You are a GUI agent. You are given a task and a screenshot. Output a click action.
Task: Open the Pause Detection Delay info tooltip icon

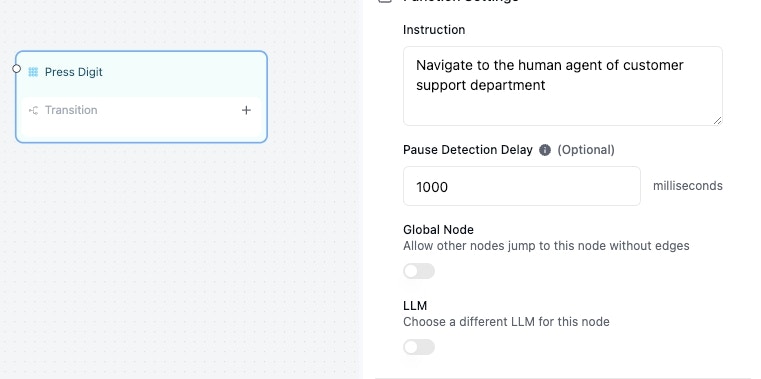(x=545, y=150)
